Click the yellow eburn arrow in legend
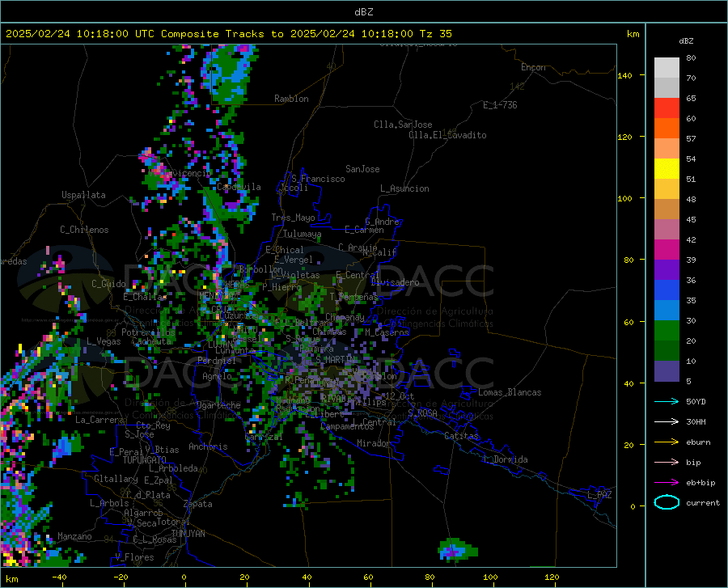 [667, 442]
